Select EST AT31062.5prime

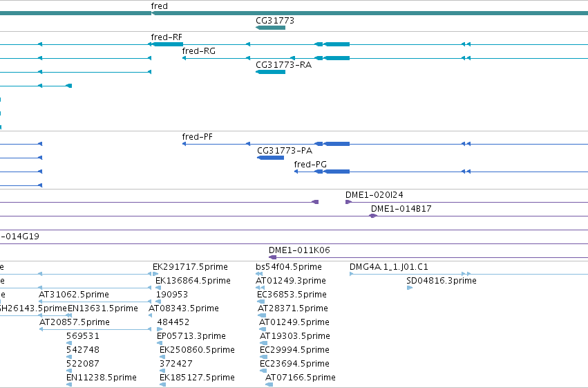tap(74, 295)
